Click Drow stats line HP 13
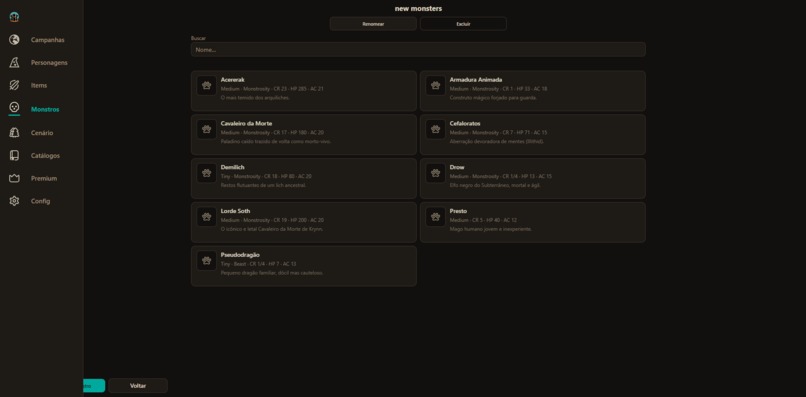Screen dimensions: 806x397 click(501, 176)
